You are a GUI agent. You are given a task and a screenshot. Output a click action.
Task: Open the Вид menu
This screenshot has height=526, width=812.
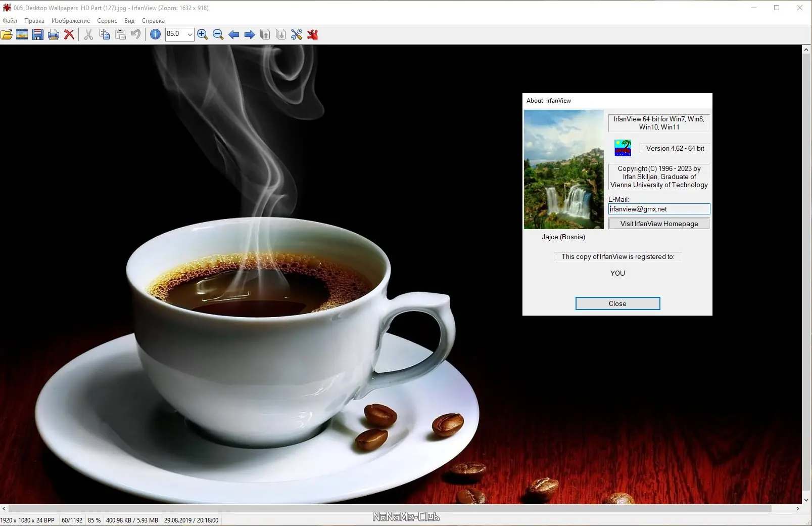129,21
